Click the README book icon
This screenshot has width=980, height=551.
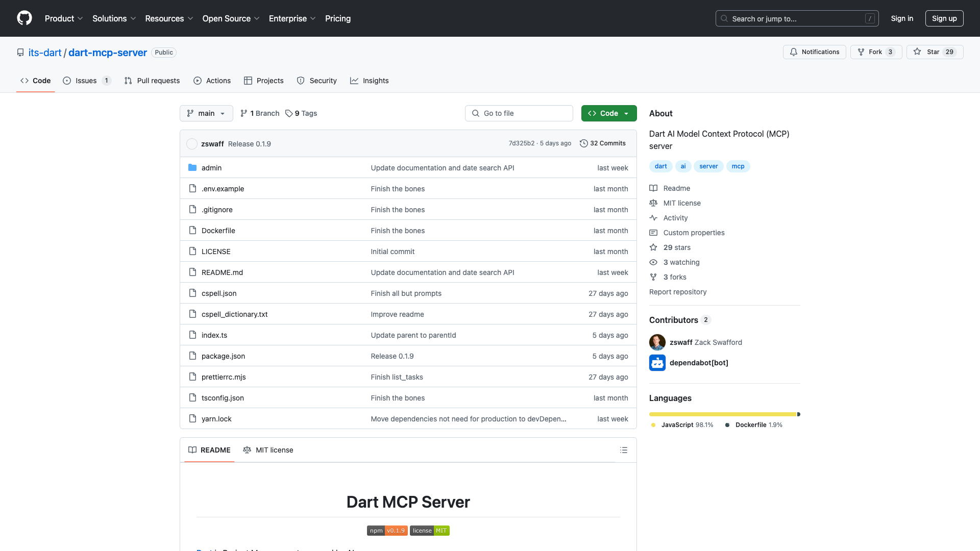pyautogui.click(x=192, y=450)
